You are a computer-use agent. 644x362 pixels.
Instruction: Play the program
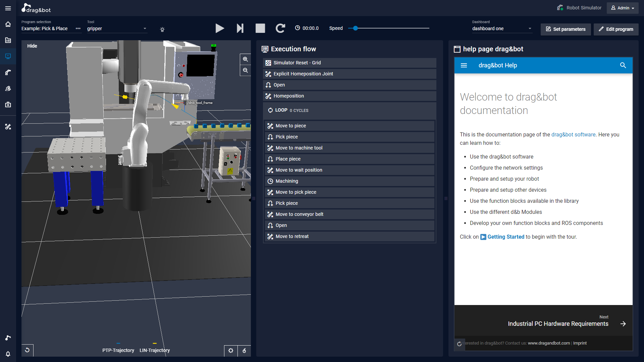220,28
